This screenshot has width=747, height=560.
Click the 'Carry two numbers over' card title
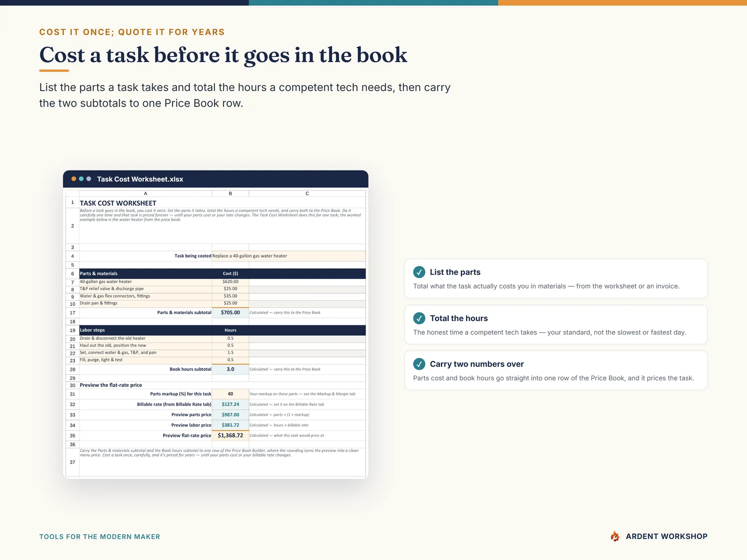[477, 364]
